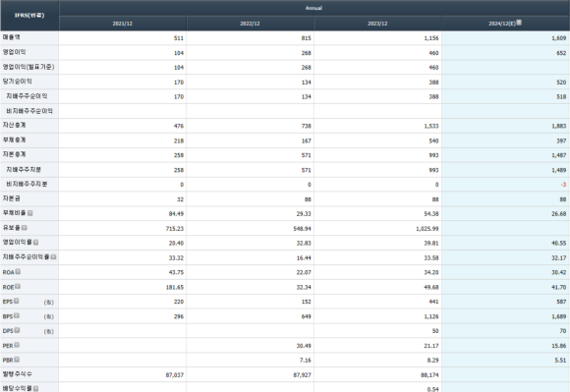Click the info icon beside BPS
The width and height of the screenshot is (570, 392).
tap(17, 315)
